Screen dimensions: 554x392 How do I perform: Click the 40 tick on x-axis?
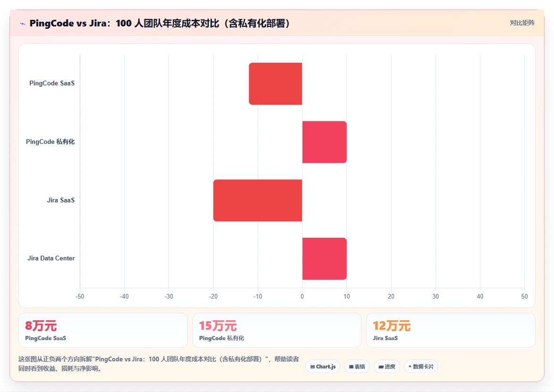tap(480, 296)
